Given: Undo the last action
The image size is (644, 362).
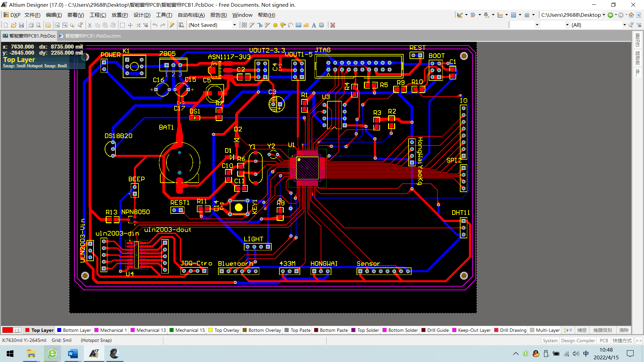Looking at the screenshot, I should tap(155, 25).
